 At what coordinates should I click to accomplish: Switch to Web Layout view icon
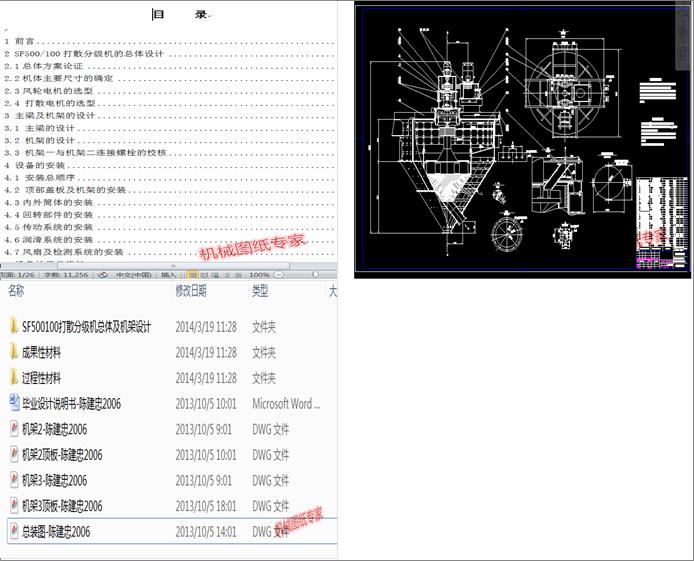click(215, 275)
